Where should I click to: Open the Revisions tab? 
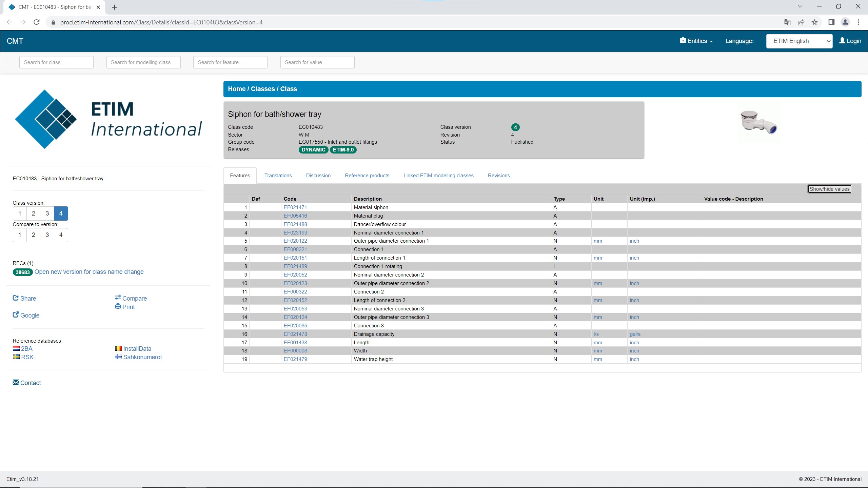[498, 176]
